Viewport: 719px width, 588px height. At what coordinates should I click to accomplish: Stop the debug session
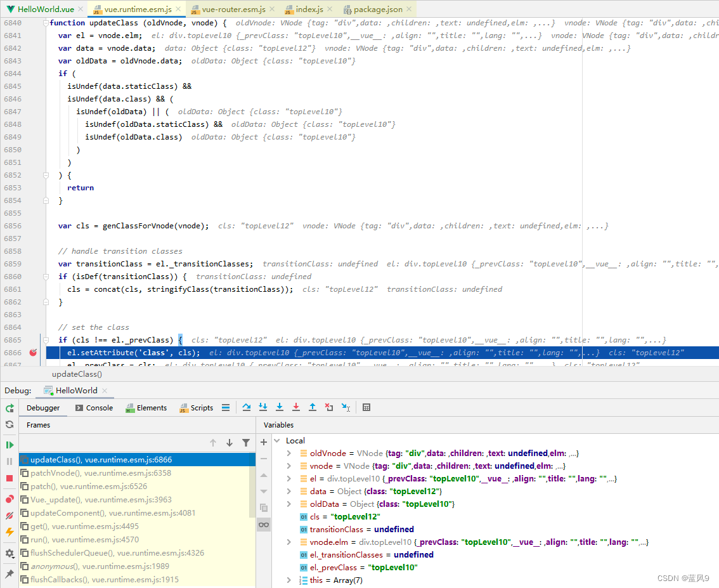[x=9, y=479]
